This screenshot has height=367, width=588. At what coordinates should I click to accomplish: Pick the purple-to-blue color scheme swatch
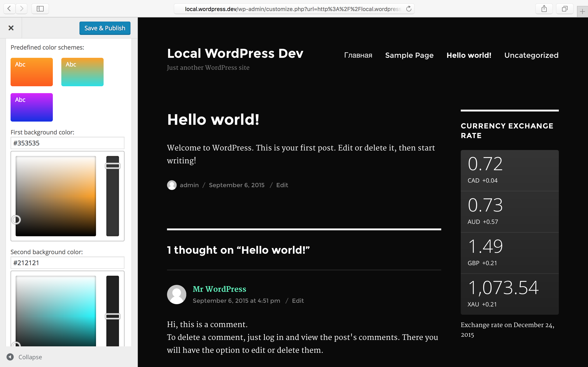[x=32, y=107]
